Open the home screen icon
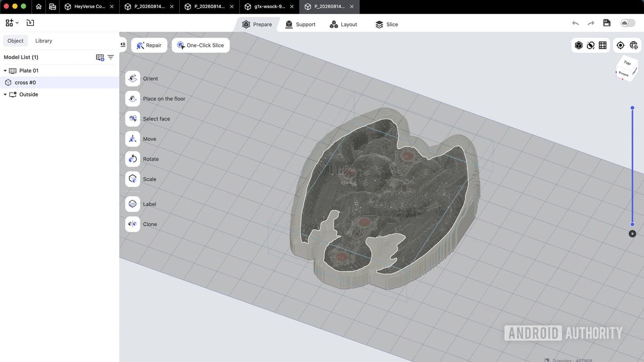 (39, 6)
